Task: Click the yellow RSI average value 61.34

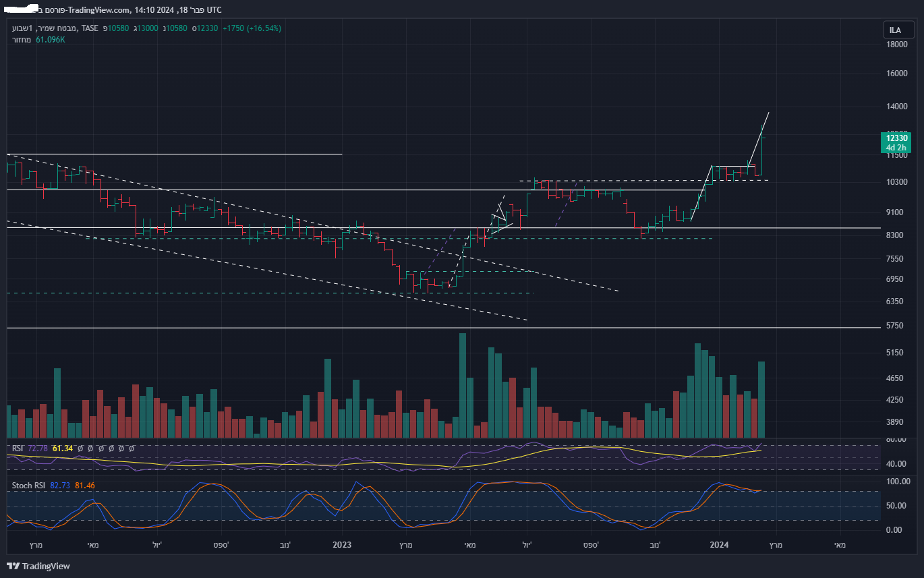Action: pos(62,449)
